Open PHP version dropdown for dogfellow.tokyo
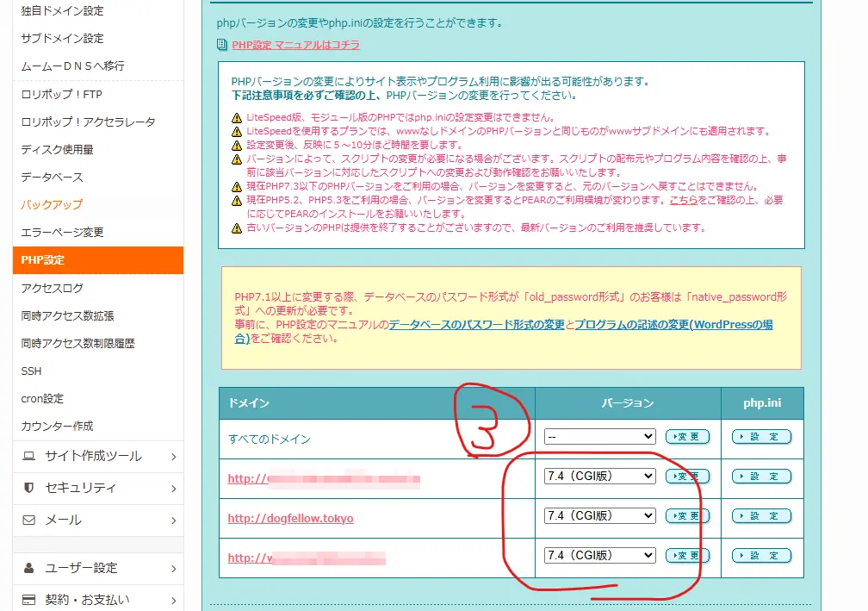 [599, 516]
